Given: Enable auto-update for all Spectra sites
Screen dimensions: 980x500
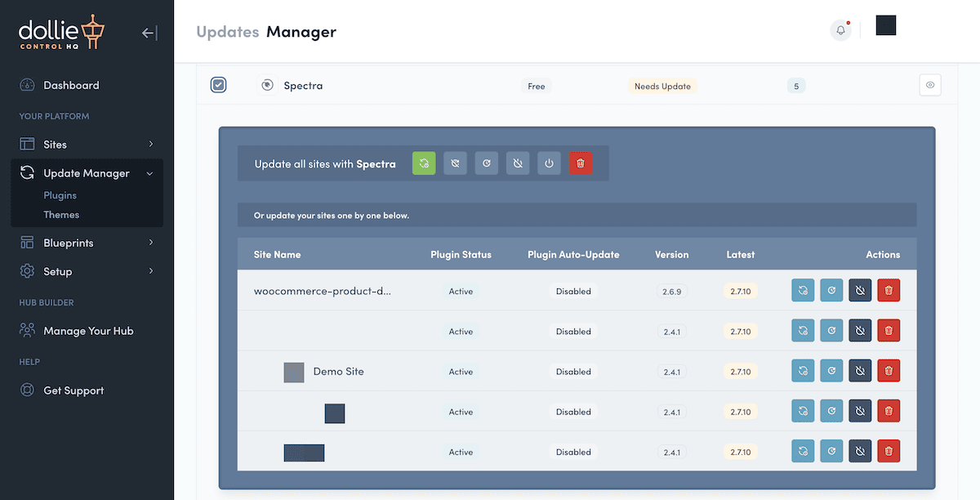Looking at the screenshot, I should coord(487,163).
